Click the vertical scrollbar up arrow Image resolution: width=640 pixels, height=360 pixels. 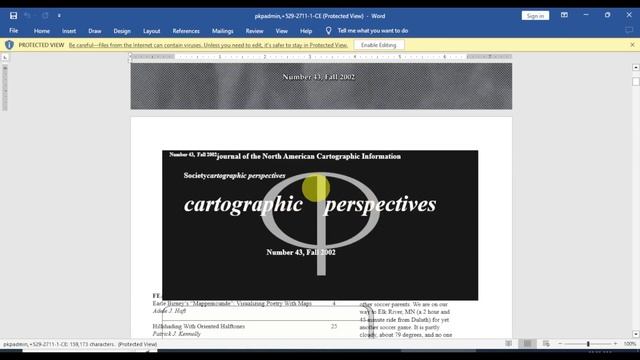coord(636,67)
